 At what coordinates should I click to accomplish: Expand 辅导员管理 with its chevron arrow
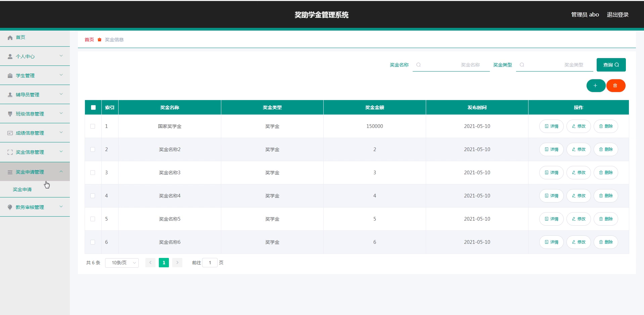pos(61,94)
